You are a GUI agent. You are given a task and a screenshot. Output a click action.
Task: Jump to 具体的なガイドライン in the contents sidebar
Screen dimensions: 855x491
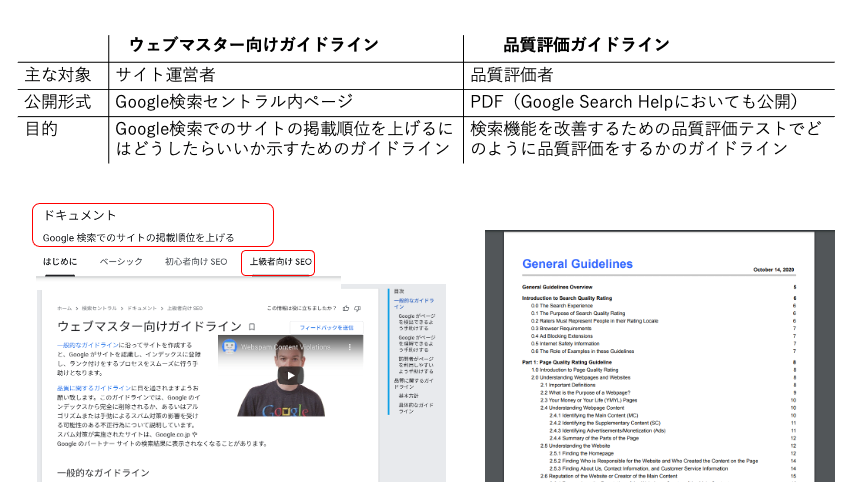point(416,408)
